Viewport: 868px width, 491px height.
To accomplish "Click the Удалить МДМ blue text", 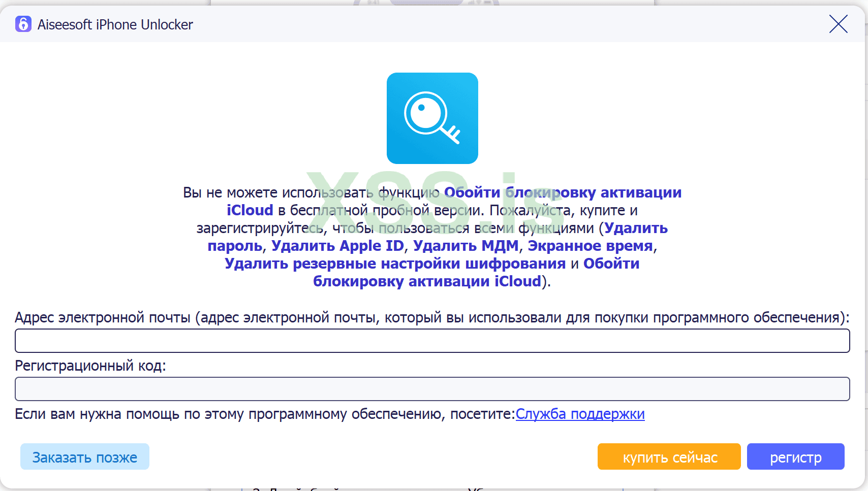I will pos(466,245).
